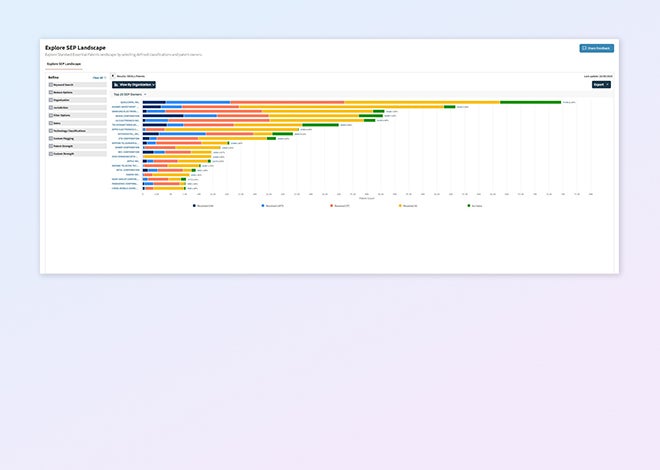
Task: Open the Top 20 SEP Owners dropdown
Action: [x=130, y=94]
